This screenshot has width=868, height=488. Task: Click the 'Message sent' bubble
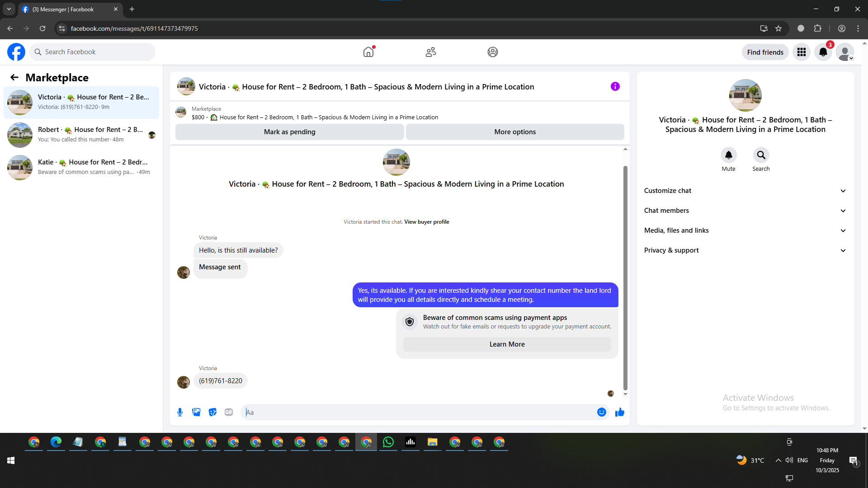[x=220, y=268]
